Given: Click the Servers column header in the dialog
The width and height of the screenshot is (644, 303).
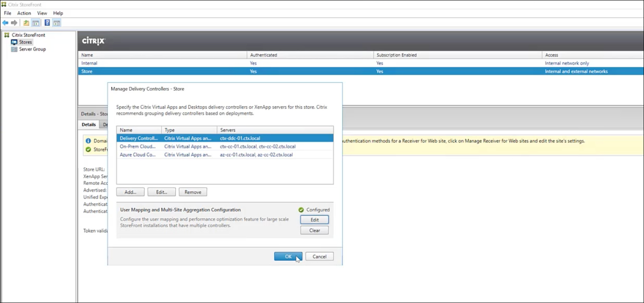Looking at the screenshot, I should [x=275, y=130].
